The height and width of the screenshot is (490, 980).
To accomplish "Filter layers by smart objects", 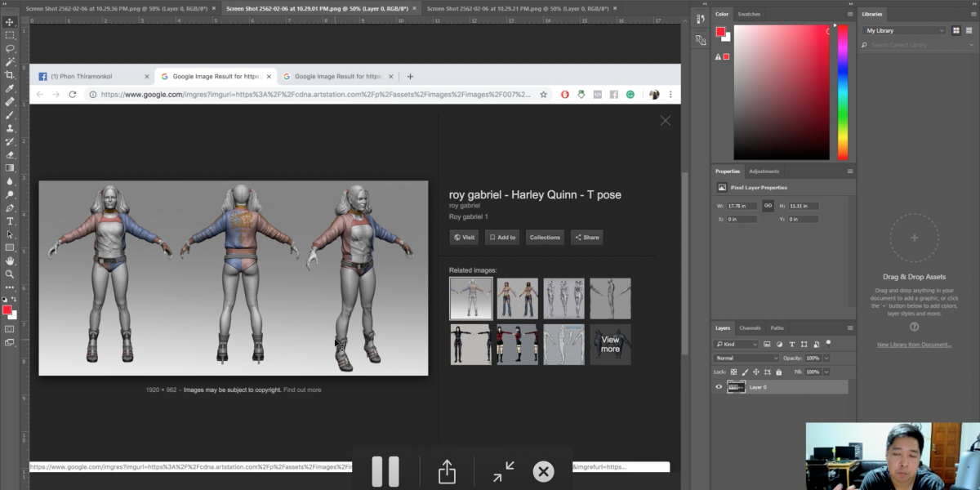I will click(x=815, y=345).
